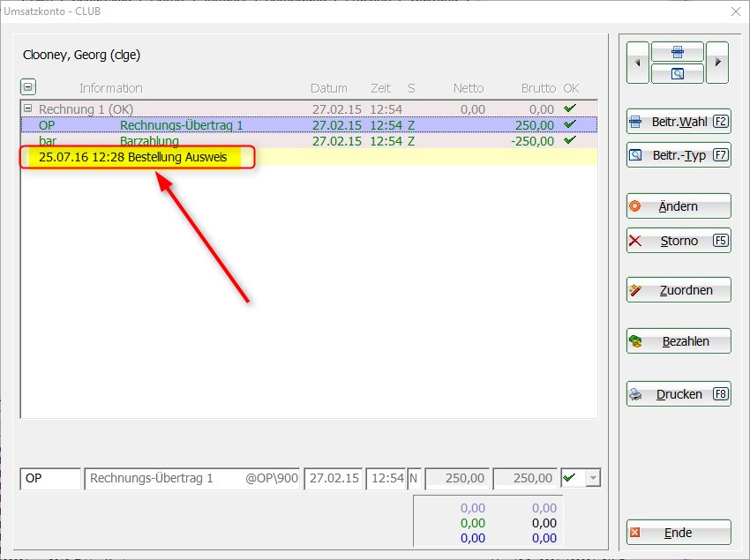Image resolution: width=750 pixels, height=560 pixels.
Task: Open Beitr.Wahl selection (F2)
Action: pyautogui.click(x=678, y=122)
